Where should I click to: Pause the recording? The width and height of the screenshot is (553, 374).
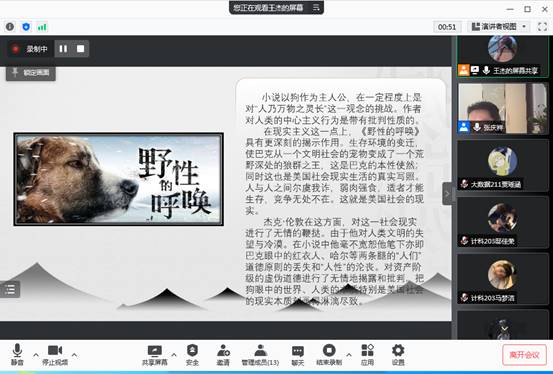point(63,49)
